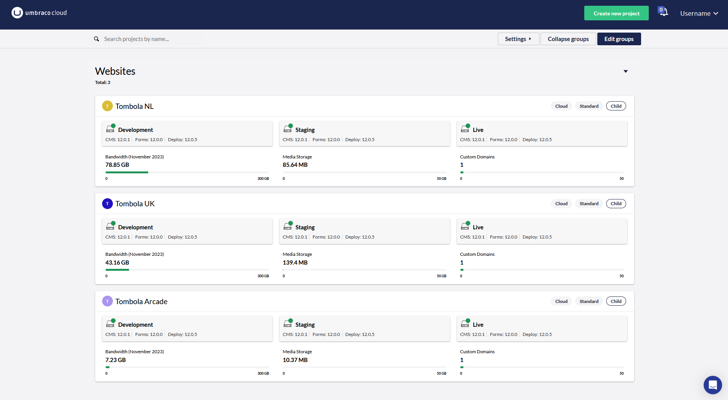Open the chat support bubble
The height and width of the screenshot is (400, 728).
[712, 385]
